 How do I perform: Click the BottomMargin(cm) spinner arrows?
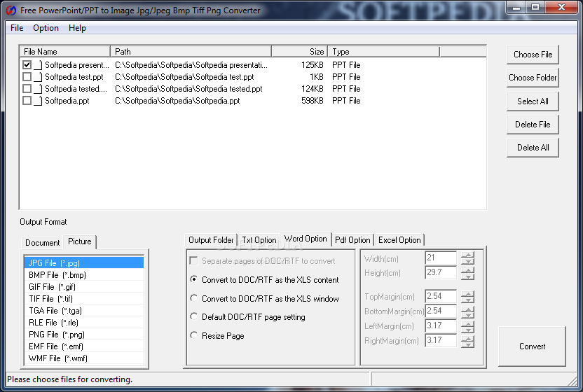(468, 311)
